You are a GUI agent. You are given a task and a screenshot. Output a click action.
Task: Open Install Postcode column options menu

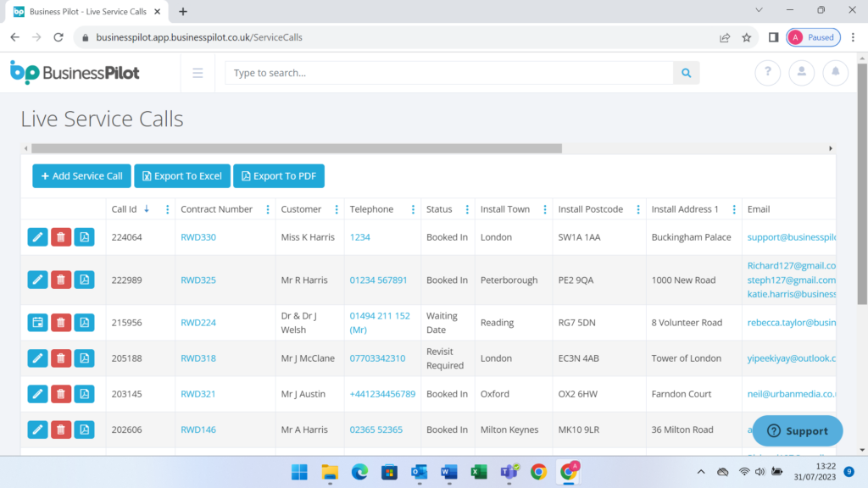coord(638,209)
